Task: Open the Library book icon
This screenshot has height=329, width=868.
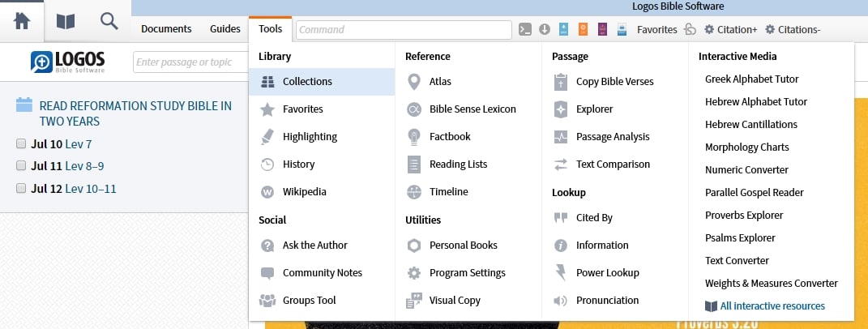Action: [x=65, y=22]
